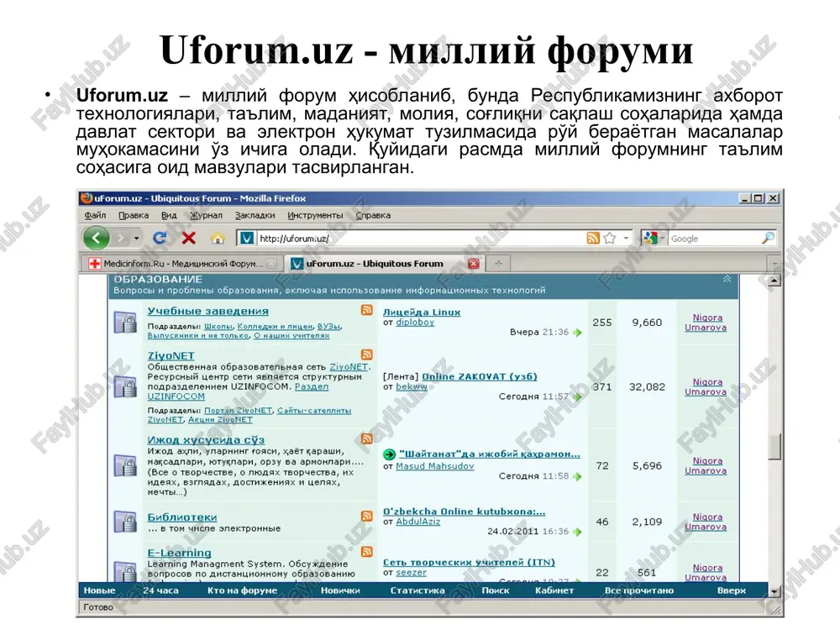
Task: Open the Правка menu
Action: 134,215
